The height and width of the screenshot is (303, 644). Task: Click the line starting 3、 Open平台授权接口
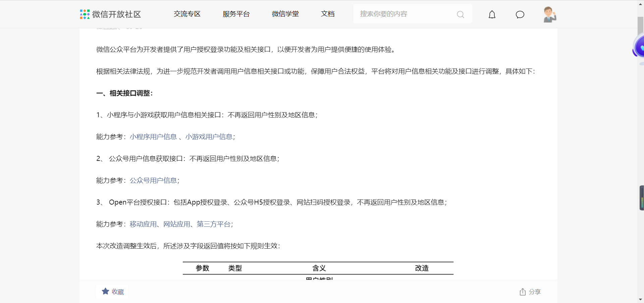pyautogui.click(x=272, y=202)
